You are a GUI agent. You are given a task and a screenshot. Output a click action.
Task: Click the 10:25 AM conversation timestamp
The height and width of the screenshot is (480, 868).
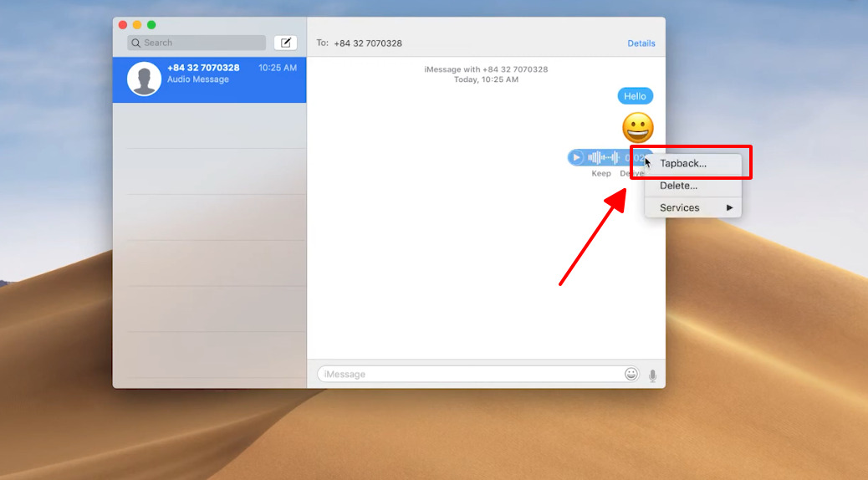[x=278, y=68]
